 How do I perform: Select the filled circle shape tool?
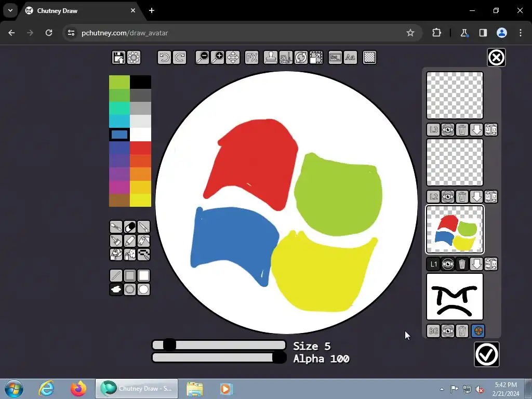[144, 289]
